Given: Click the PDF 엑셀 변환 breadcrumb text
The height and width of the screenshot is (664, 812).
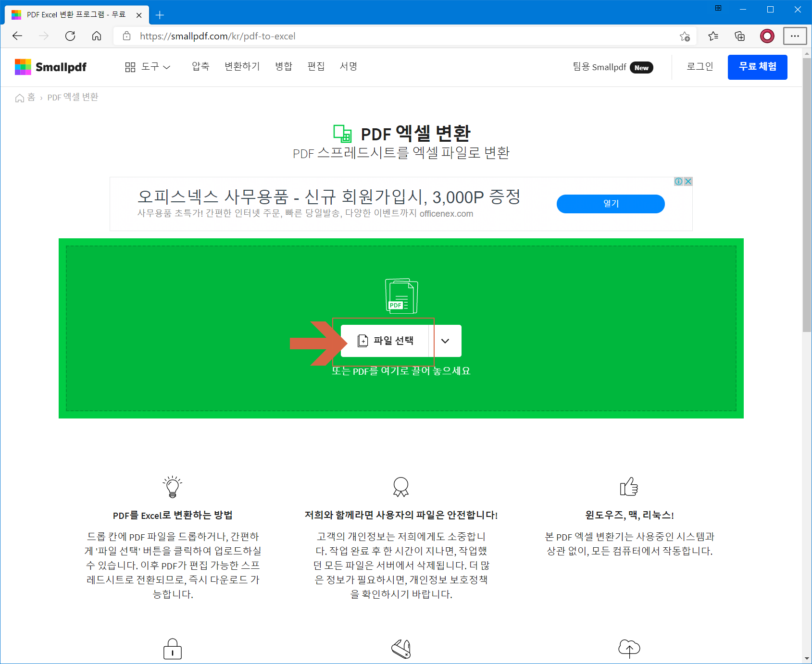Looking at the screenshot, I should [x=73, y=98].
